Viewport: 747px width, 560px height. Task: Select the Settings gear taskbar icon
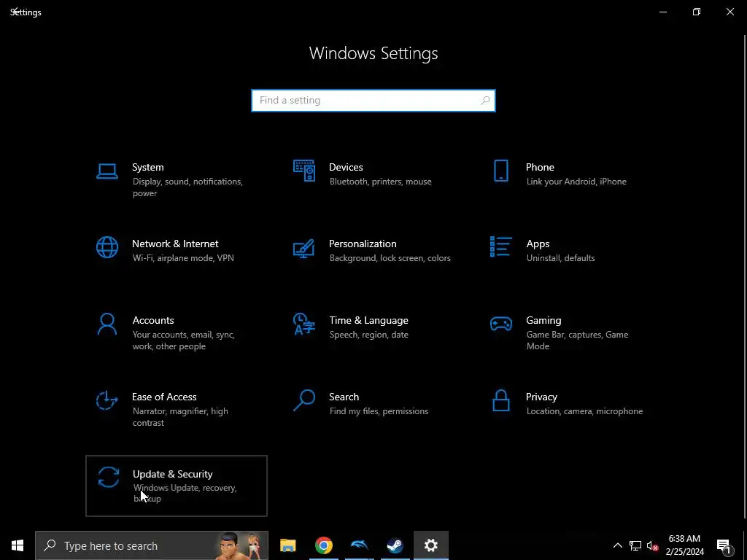(430, 545)
